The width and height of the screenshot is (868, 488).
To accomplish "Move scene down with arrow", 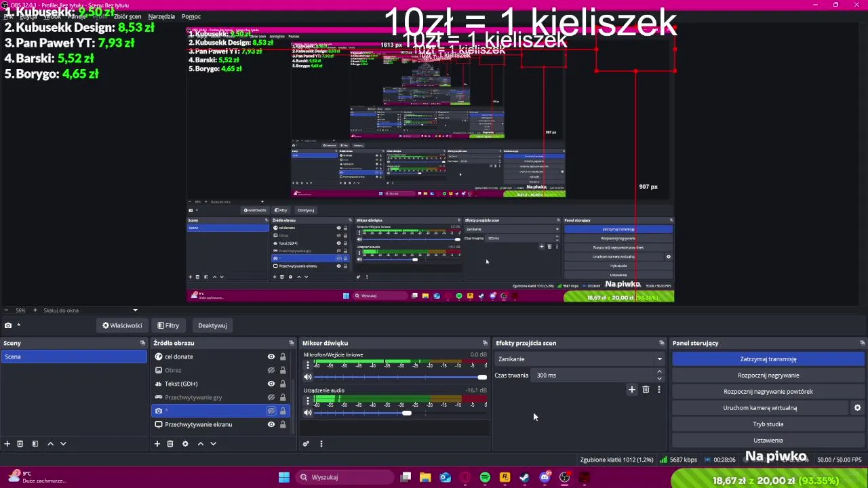I will click(63, 444).
